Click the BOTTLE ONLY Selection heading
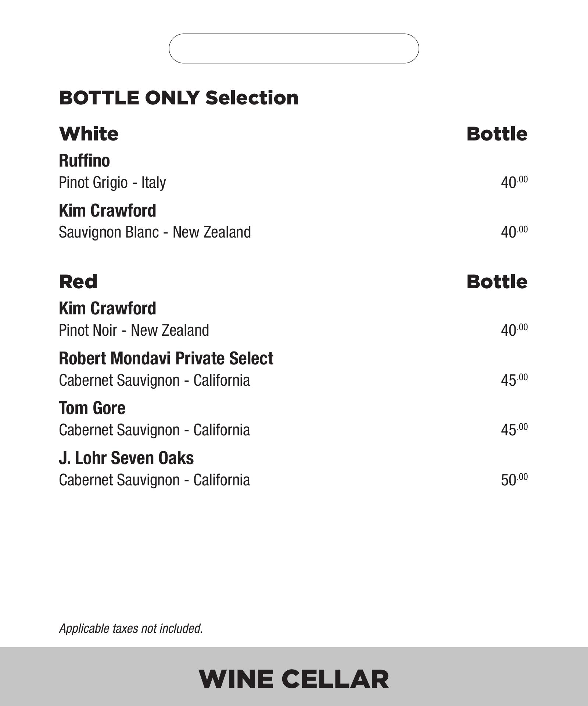Image resolution: width=588 pixels, height=706 pixels. point(179,98)
